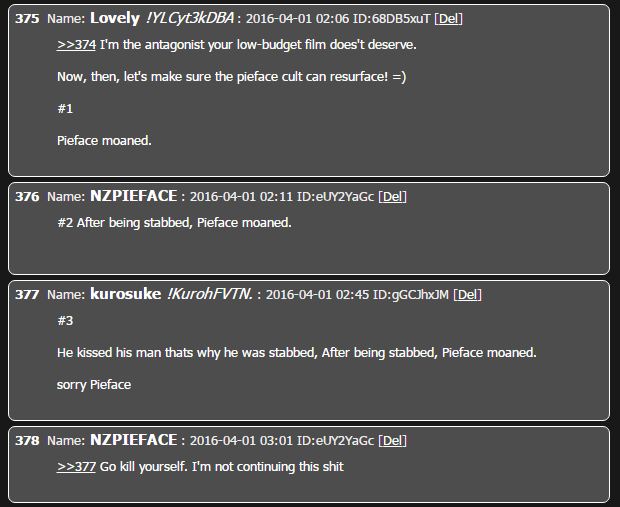This screenshot has height=507, width=620.
Task: Click the [Del] link on post 378
Action: pos(392,441)
